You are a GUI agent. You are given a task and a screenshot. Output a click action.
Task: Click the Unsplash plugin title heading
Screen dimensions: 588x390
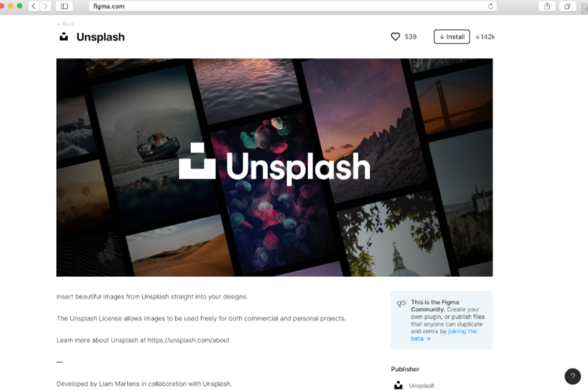coord(101,37)
